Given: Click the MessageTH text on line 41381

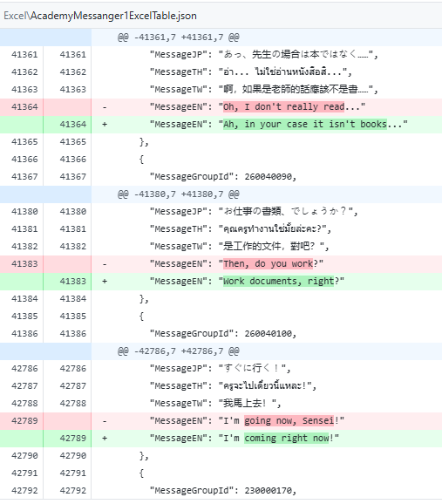Looking at the screenshot, I should pyautogui.click(x=240, y=228).
